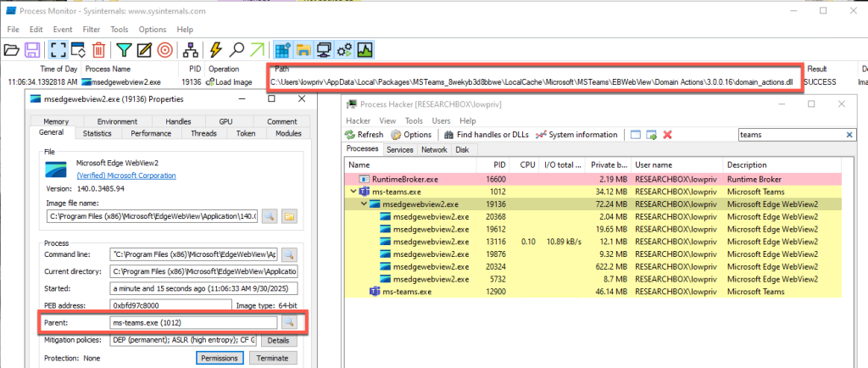Open the Handles tab in Properties
Viewport: 868px width, 368px height.
pos(178,122)
